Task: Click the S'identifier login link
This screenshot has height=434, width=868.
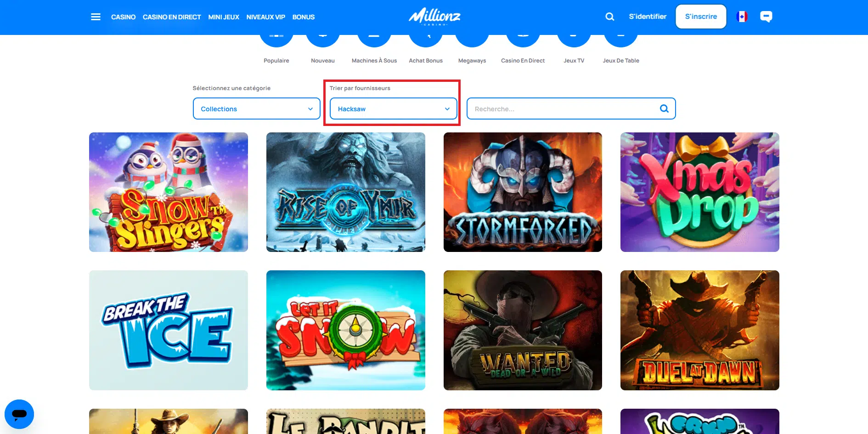Action: pyautogui.click(x=648, y=17)
